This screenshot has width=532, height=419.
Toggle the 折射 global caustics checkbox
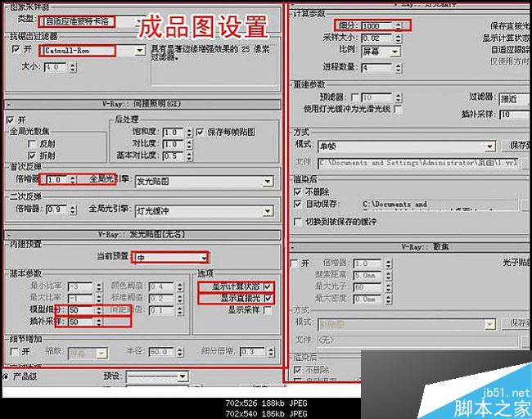32,155
